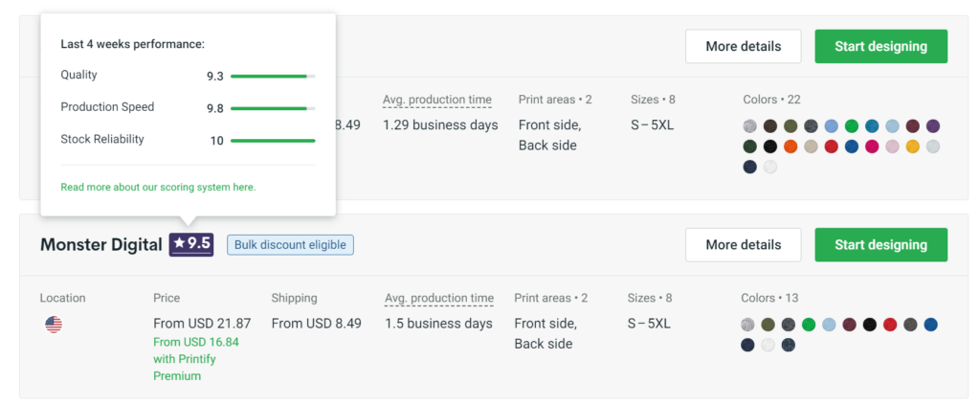
Task: Pick the brown swatch in the 22-color list
Action: tap(770, 125)
